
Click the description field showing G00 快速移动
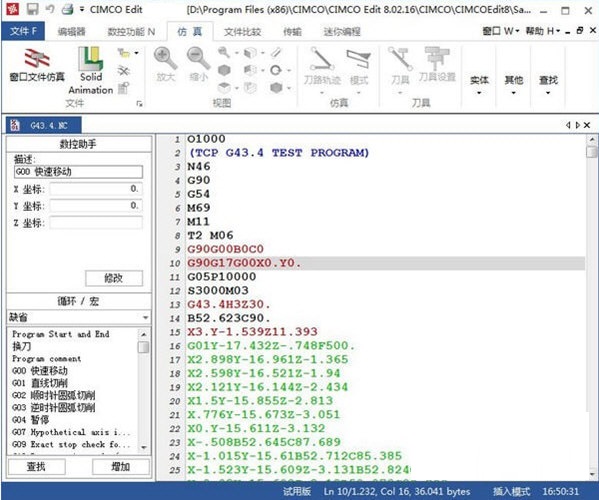point(78,172)
